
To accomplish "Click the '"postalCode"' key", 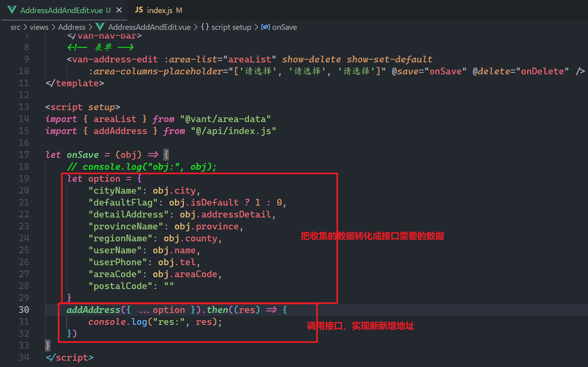I will (x=120, y=286).
